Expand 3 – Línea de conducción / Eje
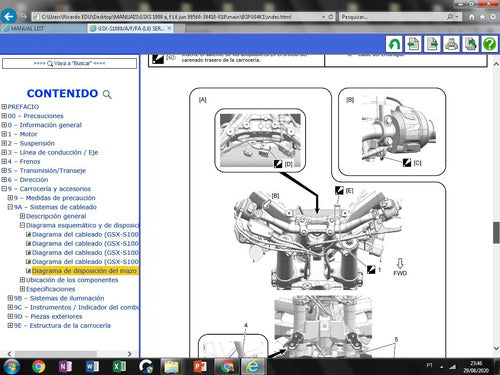This screenshot has width=500, height=375. pos(4,152)
